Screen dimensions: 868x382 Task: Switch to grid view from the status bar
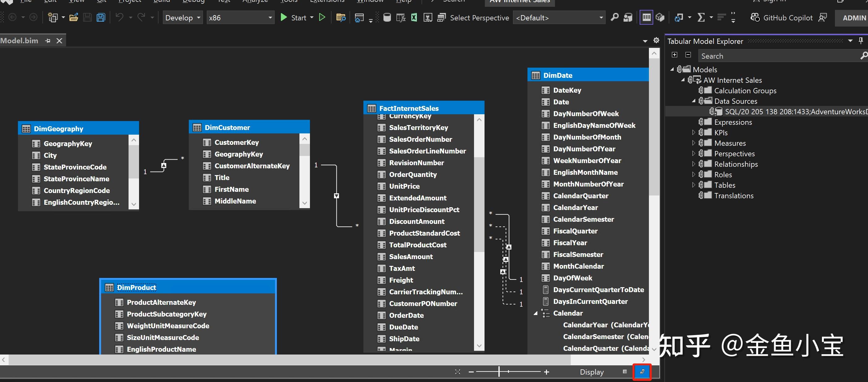click(625, 372)
